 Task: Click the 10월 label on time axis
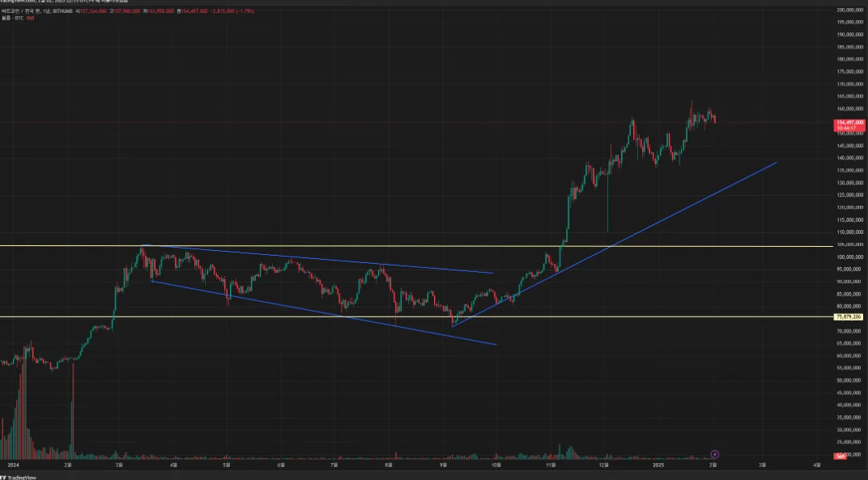(496, 465)
